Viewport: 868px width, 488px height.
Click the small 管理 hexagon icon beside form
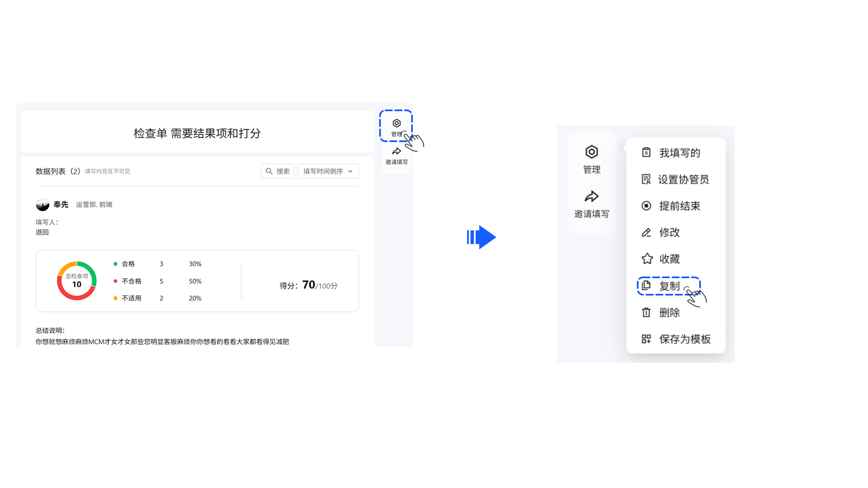[397, 124]
